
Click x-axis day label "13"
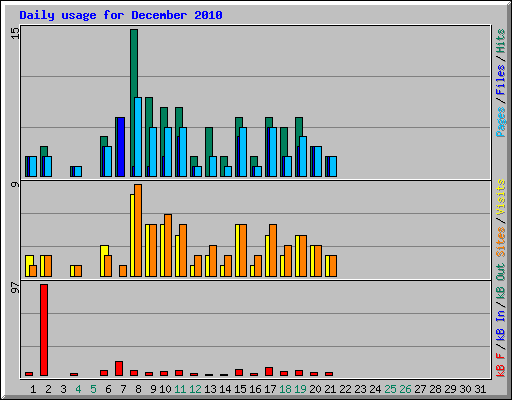pos(210,389)
